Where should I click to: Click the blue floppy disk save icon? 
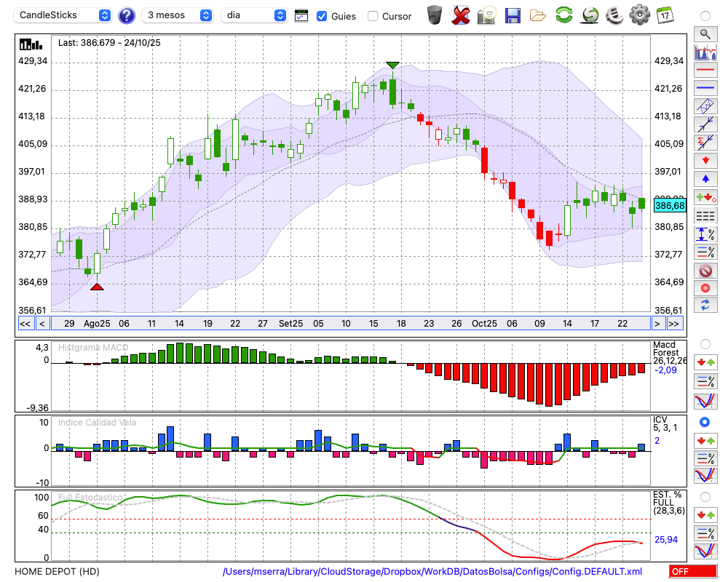513,15
